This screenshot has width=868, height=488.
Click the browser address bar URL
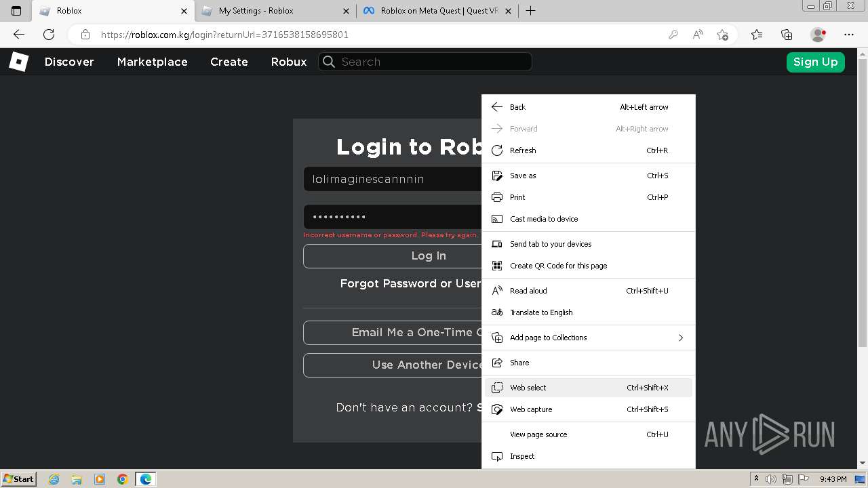[224, 35]
